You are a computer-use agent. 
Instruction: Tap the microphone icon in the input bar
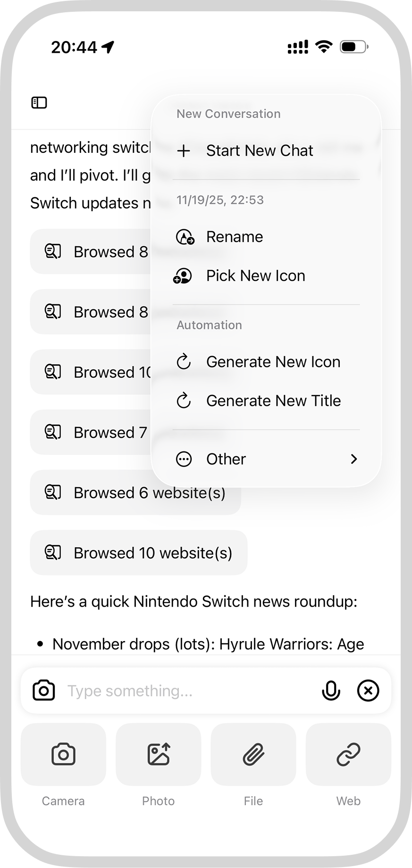pyautogui.click(x=331, y=690)
